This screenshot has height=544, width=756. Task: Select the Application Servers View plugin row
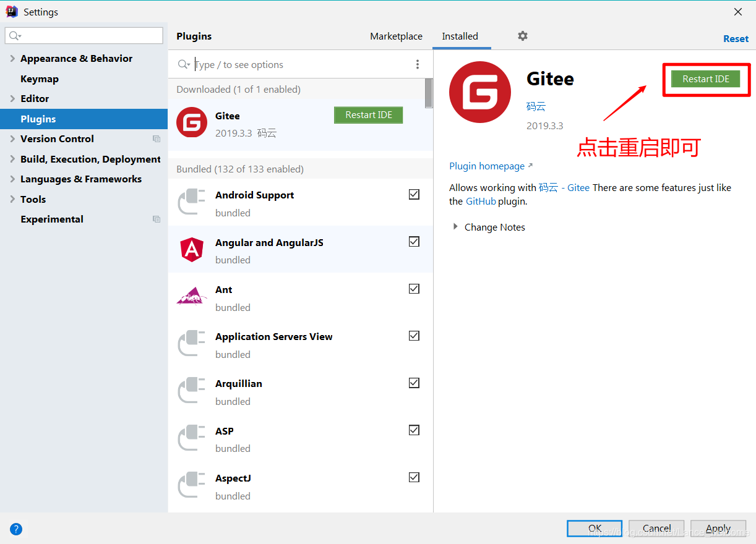click(301, 345)
